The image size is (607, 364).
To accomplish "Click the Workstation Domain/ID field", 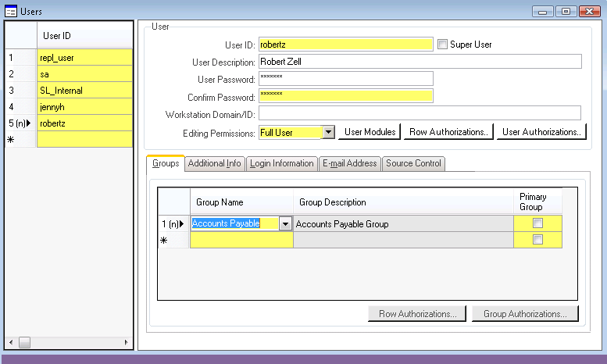I will point(420,114).
